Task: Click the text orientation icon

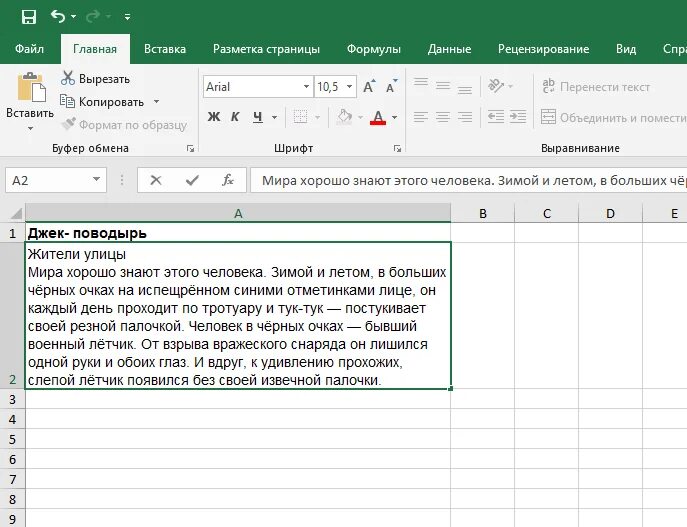Action: (x=496, y=85)
